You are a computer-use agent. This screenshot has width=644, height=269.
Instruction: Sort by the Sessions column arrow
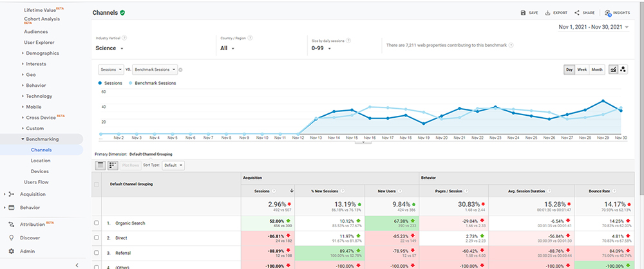(292, 190)
